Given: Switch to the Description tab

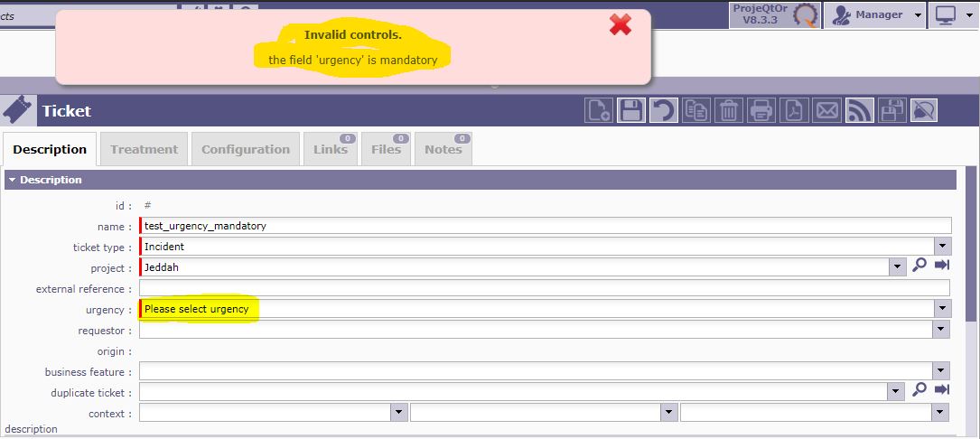Looking at the screenshot, I should [x=50, y=149].
